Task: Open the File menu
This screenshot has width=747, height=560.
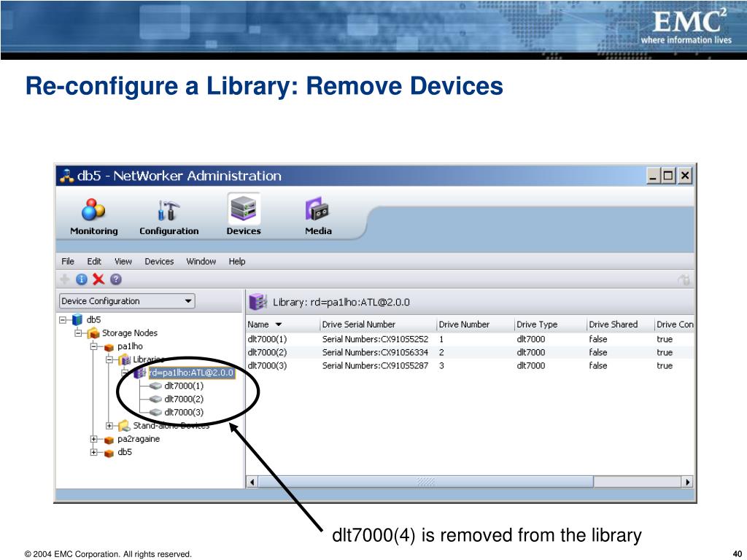Action: 68,262
